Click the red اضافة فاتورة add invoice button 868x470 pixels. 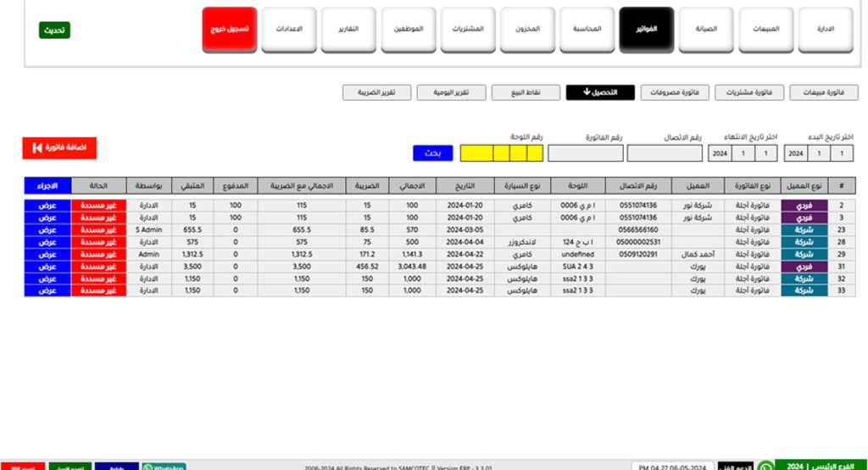(x=59, y=148)
